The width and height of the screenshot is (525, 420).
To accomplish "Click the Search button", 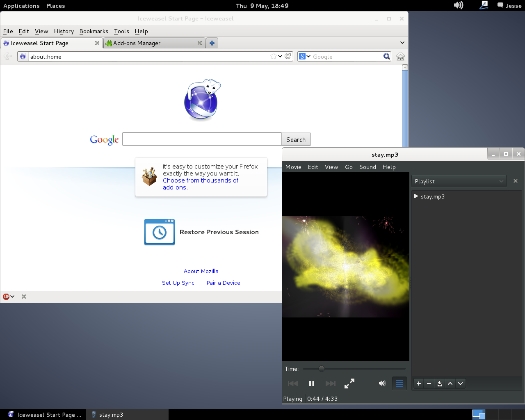I will (296, 139).
